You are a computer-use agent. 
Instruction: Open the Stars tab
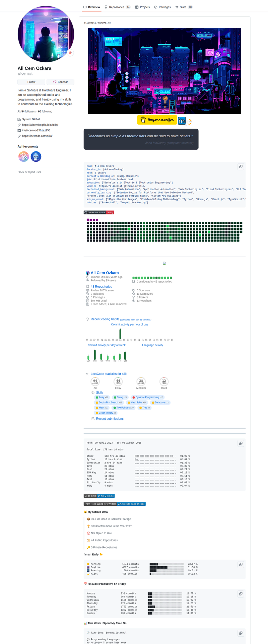coord(184,7)
